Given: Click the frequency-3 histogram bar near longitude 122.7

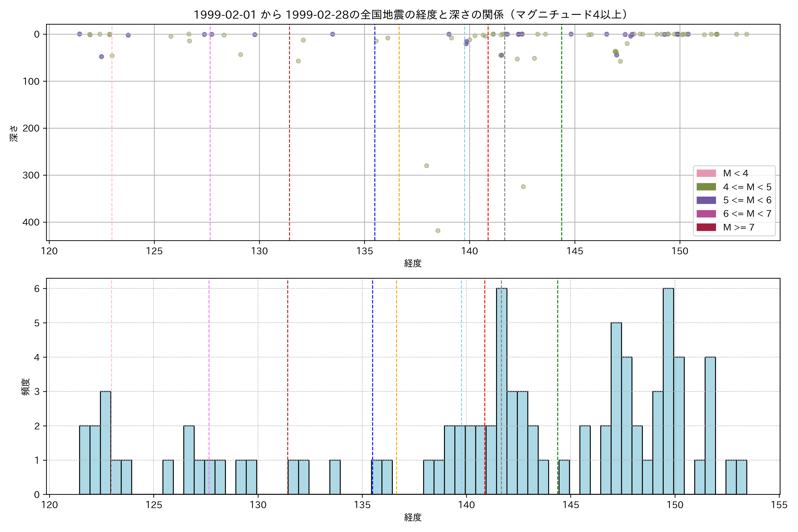Looking at the screenshot, I should [x=106, y=443].
